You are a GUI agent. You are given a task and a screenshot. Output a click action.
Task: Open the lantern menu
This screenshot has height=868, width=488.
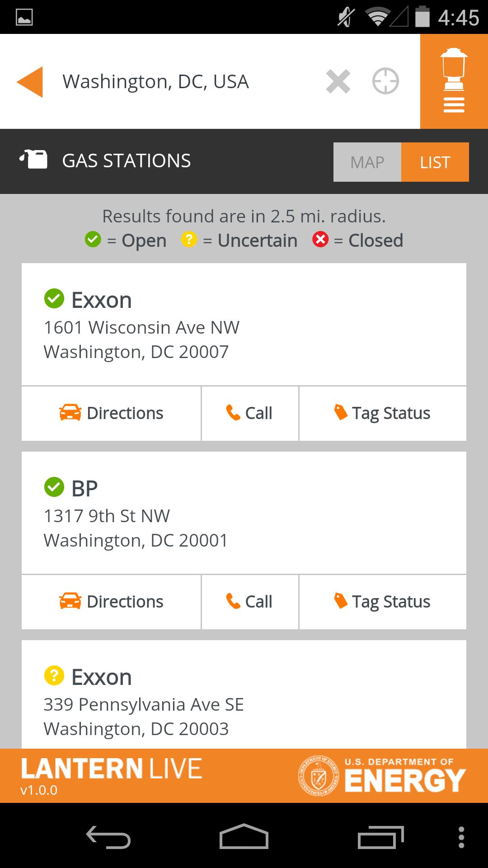(454, 81)
